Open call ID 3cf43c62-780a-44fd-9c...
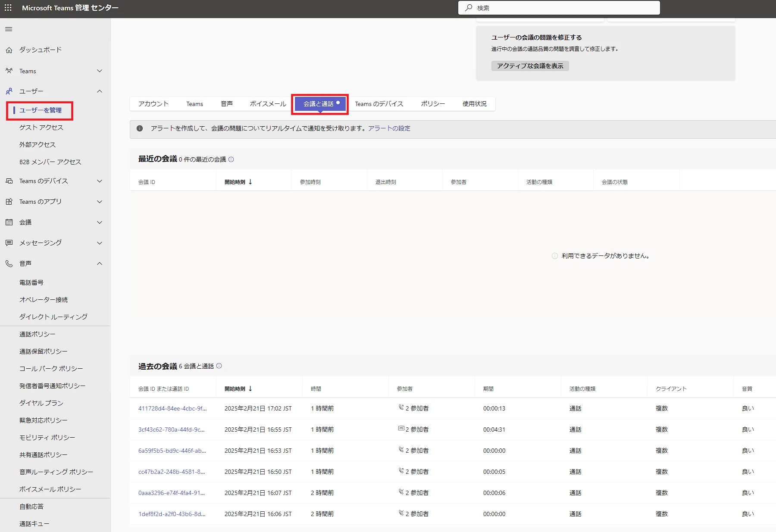776x532 pixels. [x=172, y=429]
